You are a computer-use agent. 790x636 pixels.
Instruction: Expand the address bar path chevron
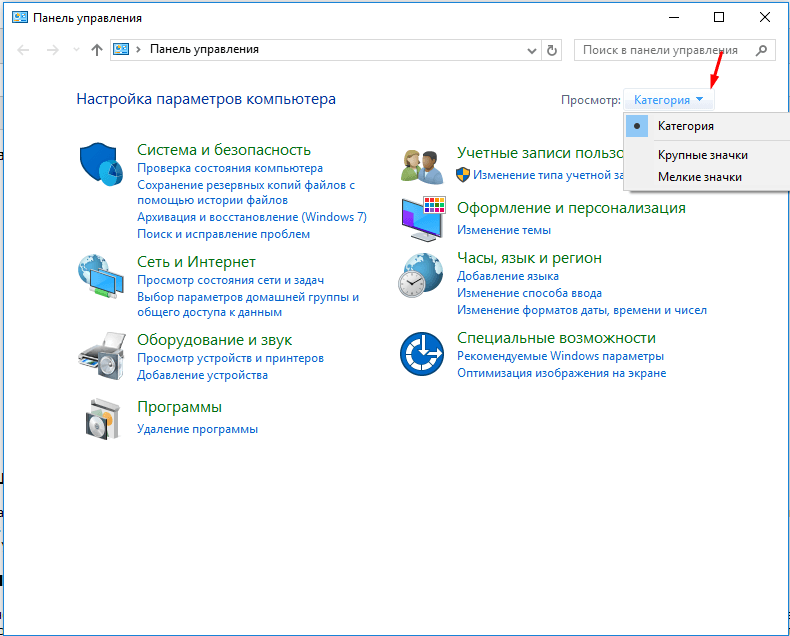tap(139, 49)
